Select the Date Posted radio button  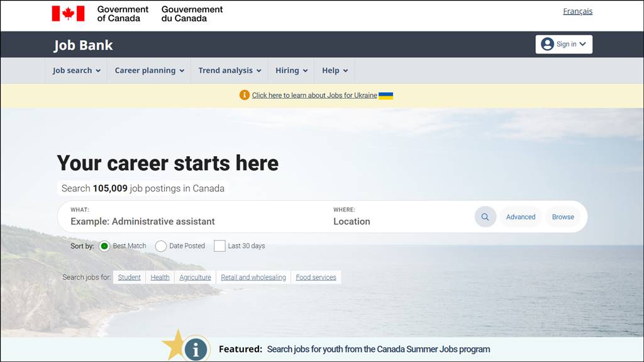tap(160, 246)
